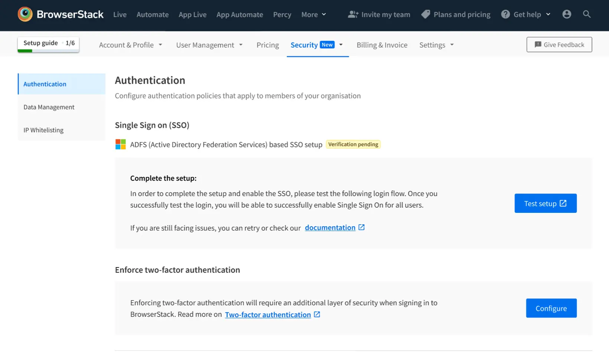Click the Test setup button

tap(545, 203)
